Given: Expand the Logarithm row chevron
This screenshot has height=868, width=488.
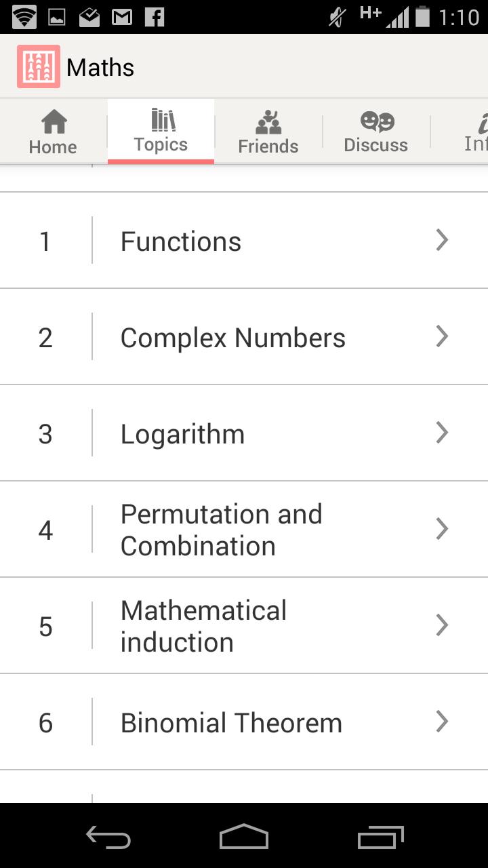Looking at the screenshot, I should tap(442, 433).
